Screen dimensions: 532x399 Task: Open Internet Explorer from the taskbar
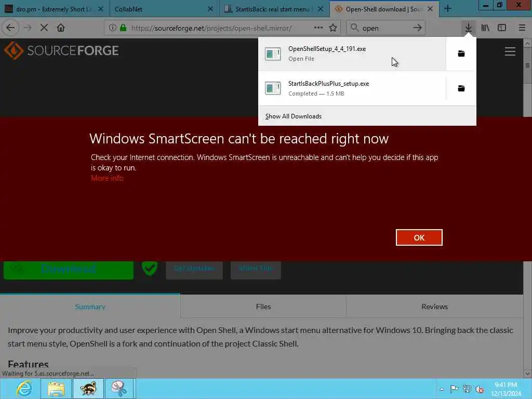(24, 389)
